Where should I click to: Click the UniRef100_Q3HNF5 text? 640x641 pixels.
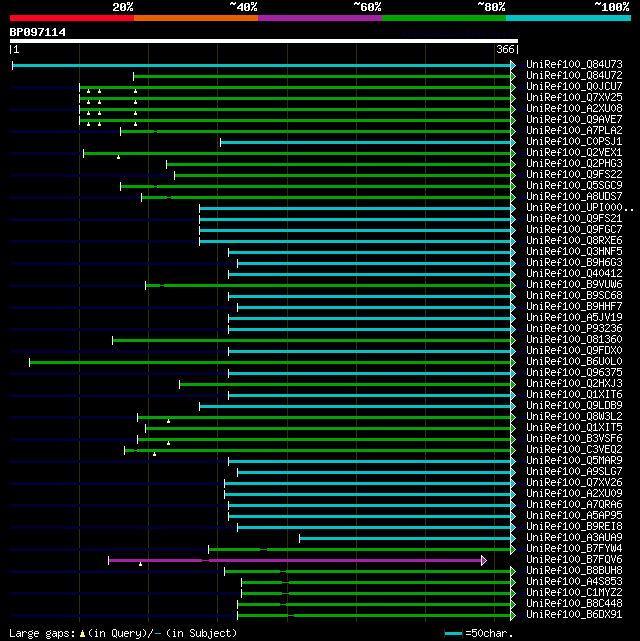click(574, 252)
